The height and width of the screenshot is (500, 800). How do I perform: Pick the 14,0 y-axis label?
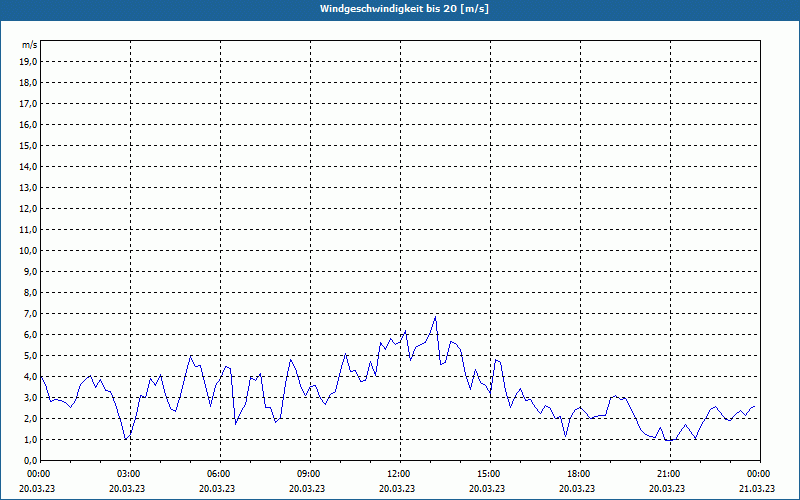[x=28, y=166]
